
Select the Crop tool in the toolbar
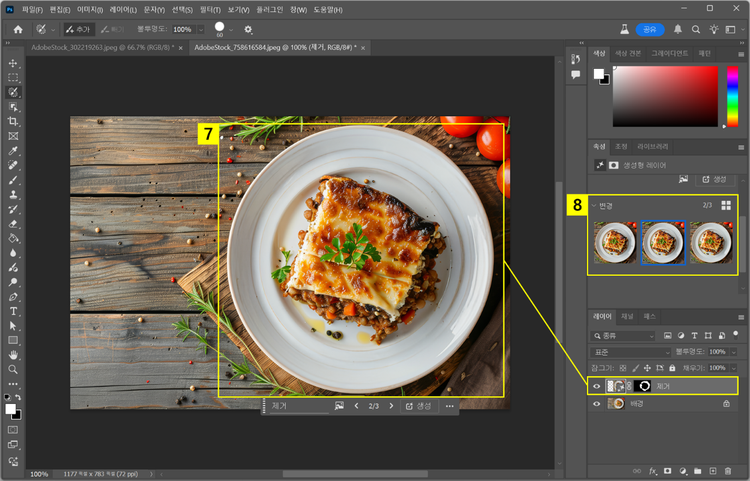coord(13,121)
